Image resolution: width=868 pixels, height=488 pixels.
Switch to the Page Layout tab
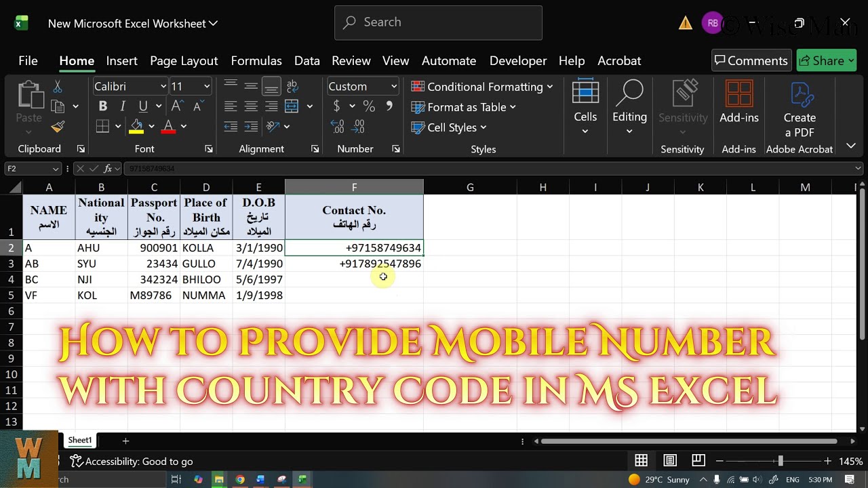point(184,60)
